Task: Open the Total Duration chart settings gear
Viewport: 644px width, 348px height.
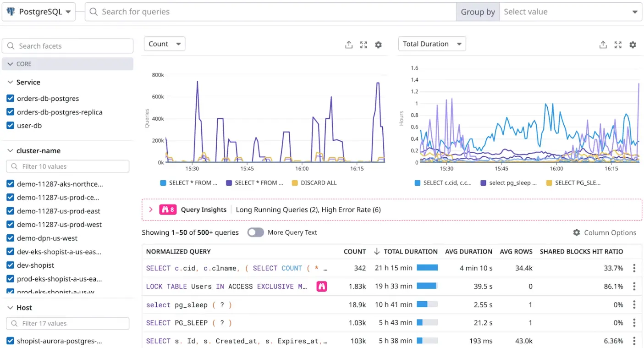Action: coord(633,45)
